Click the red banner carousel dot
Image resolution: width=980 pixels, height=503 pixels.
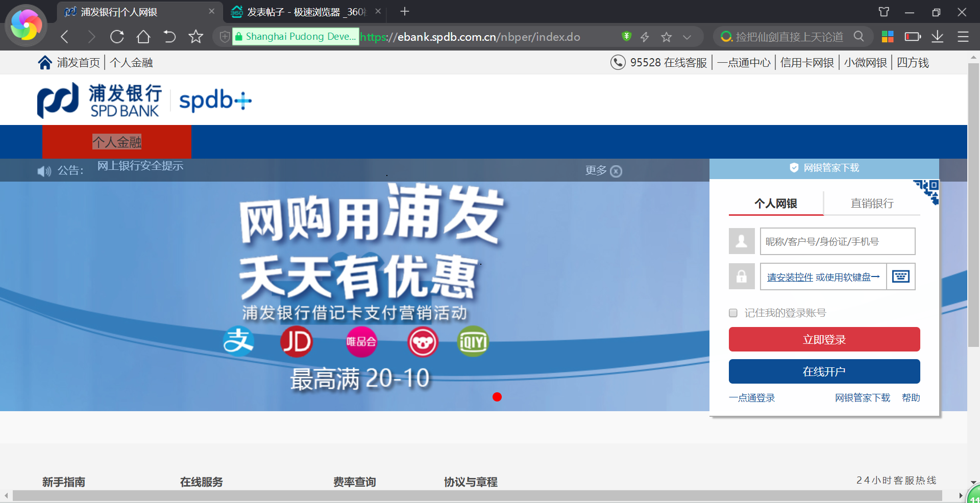click(x=497, y=397)
